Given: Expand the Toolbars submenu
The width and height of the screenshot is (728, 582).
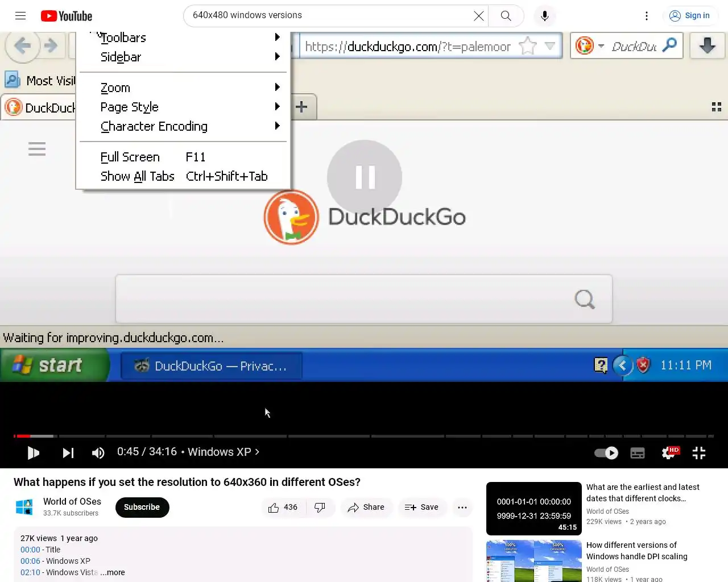Looking at the screenshot, I should 183,38.
